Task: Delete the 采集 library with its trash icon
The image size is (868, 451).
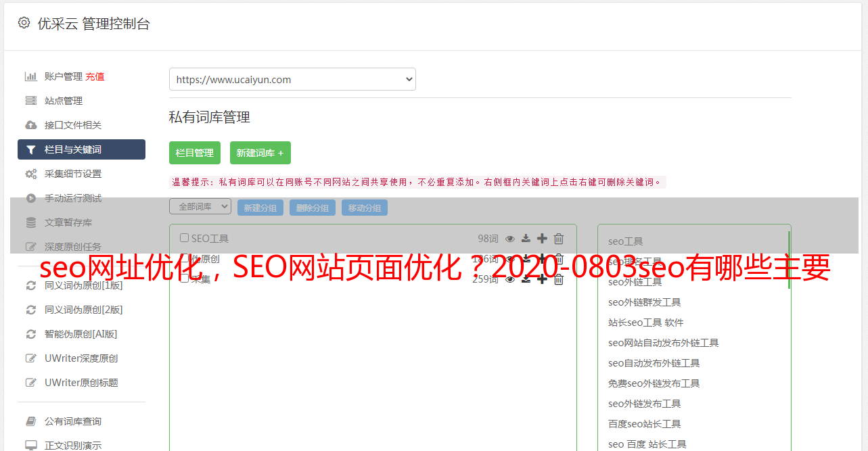Action: pyautogui.click(x=558, y=279)
